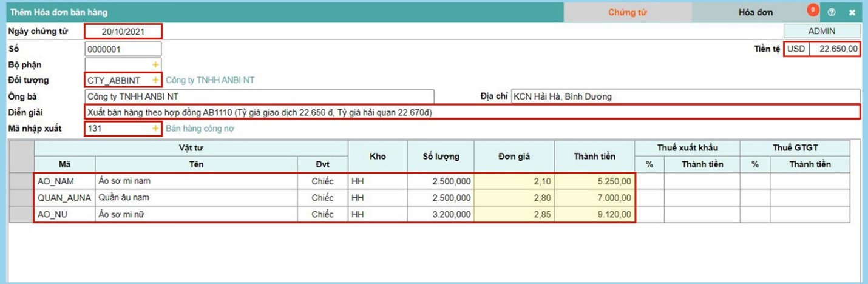The image size is (868, 284).
Task: Click the exchange rate field 22.650,00
Action: tap(835, 49)
